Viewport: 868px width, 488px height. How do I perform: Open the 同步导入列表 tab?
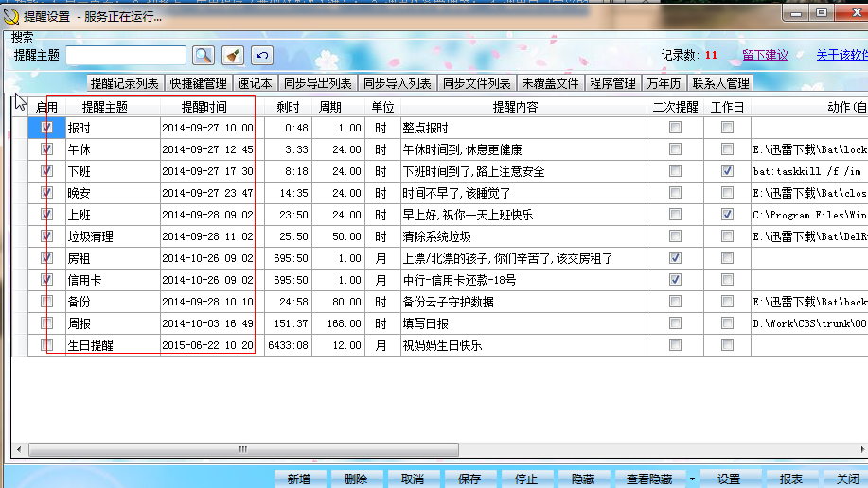(397, 83)
